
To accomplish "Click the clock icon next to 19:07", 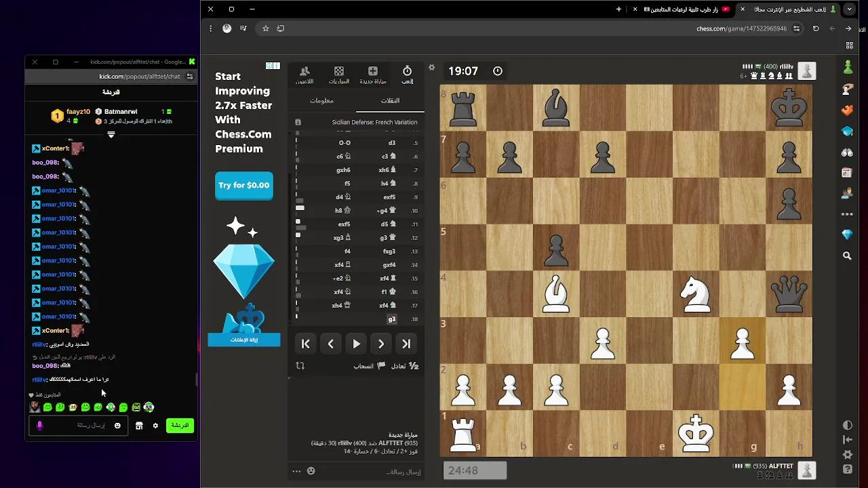I will pyautogui.click(x=498, y=71).
